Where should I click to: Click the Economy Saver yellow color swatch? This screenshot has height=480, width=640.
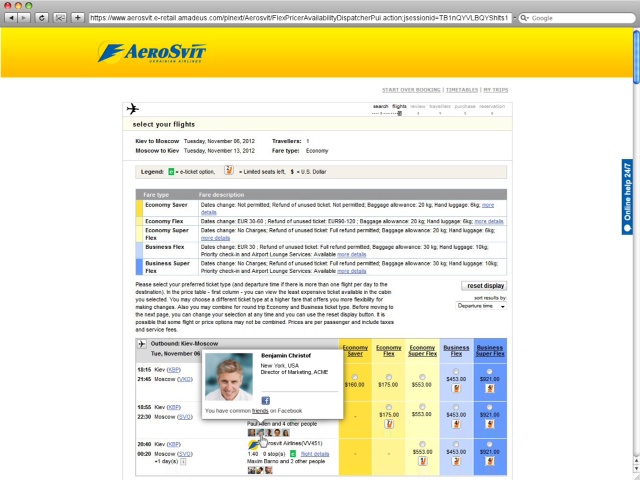coord(139,208)
